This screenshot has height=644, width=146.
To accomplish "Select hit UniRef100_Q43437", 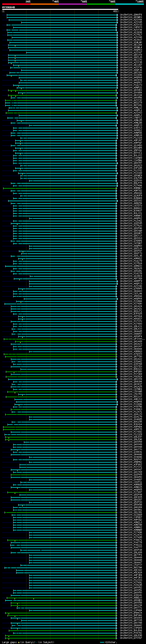I will tap(131, 384).
